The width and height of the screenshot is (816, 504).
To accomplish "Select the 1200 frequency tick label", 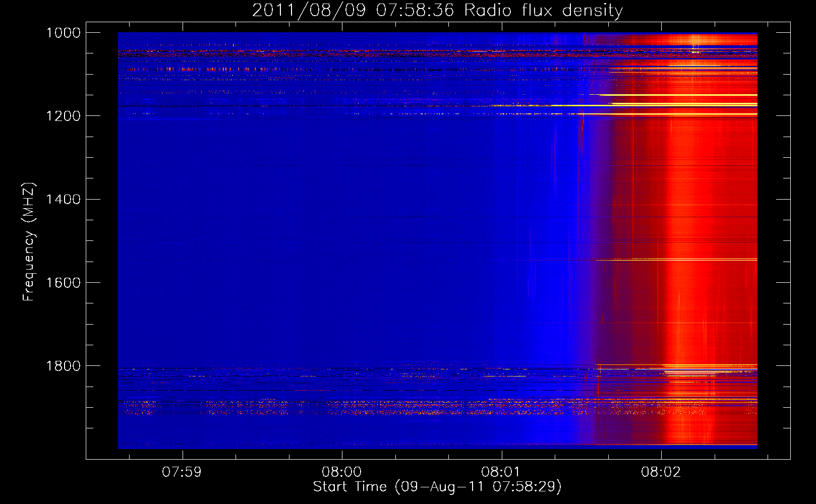I will pyautogui.click(x=63, y=116).
